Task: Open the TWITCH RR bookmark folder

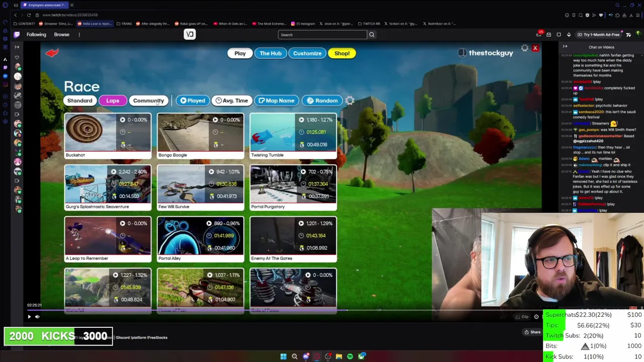Action: [x=369, y=24]
